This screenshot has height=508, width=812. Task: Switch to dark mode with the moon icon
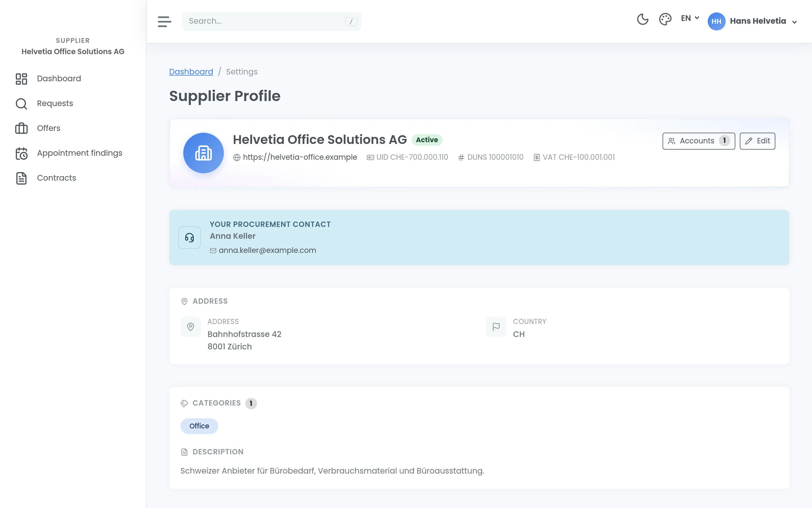643,19
